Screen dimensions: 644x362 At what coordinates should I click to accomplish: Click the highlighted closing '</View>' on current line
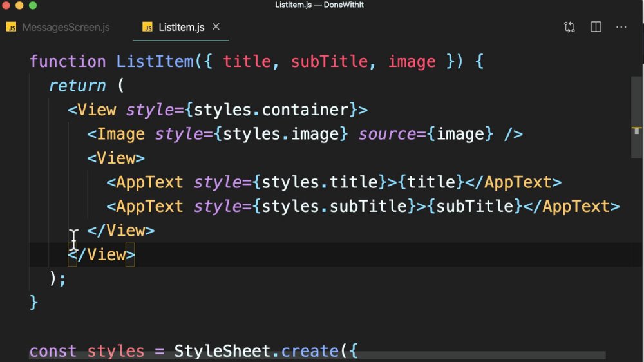pyautogui.click(x=102, y=255)
